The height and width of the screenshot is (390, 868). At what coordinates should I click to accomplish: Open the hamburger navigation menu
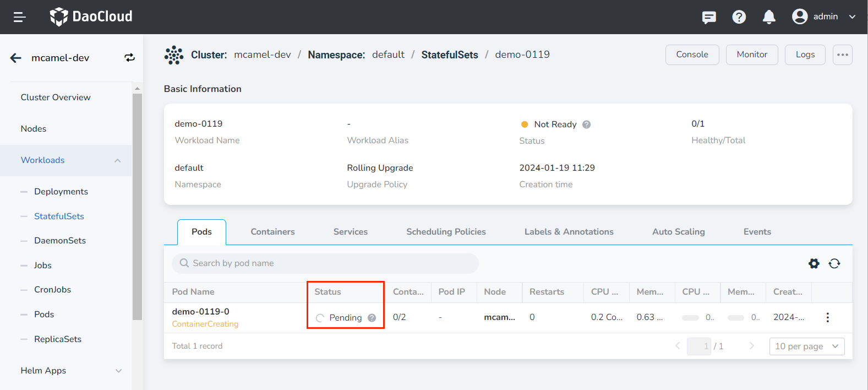[20, 17]
